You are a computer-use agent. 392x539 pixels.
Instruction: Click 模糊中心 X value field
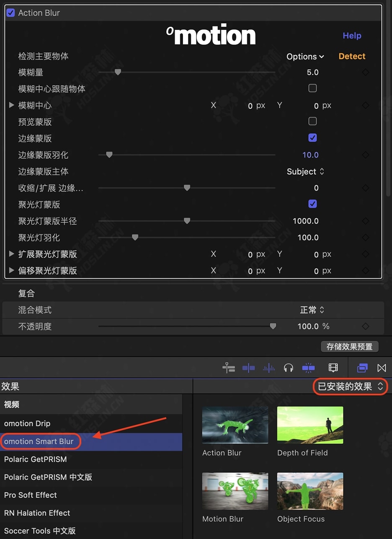(x=250, y=106)
